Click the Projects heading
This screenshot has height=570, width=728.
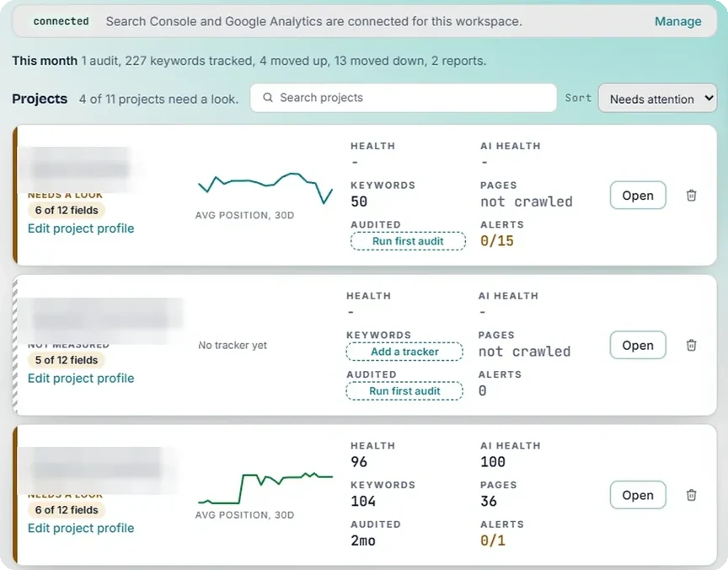point(40,99)
